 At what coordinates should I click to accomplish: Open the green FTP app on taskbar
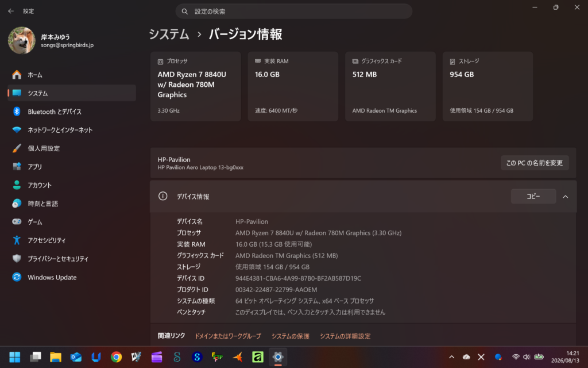(217, 357)
